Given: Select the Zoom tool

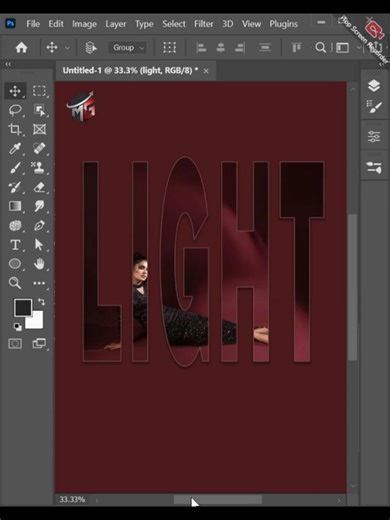Looking at the screenshot, I should point(15,283).
